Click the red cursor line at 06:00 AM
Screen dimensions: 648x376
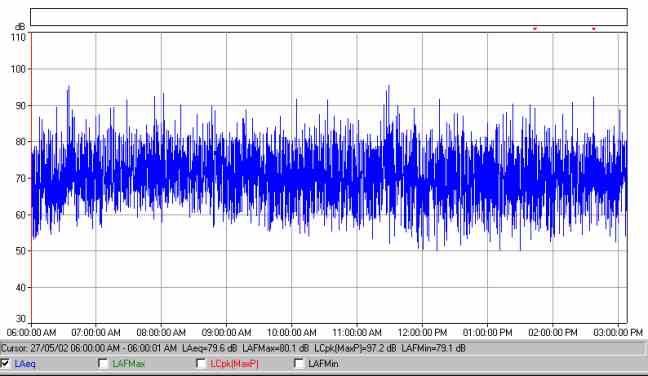click(x=31, y=178)
